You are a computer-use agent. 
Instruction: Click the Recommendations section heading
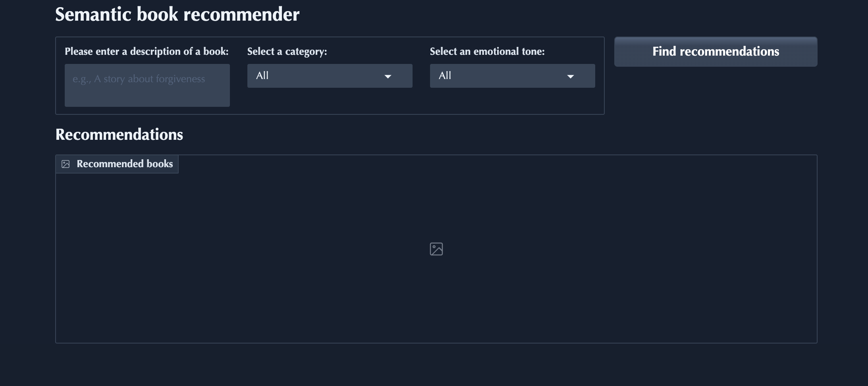119,134
